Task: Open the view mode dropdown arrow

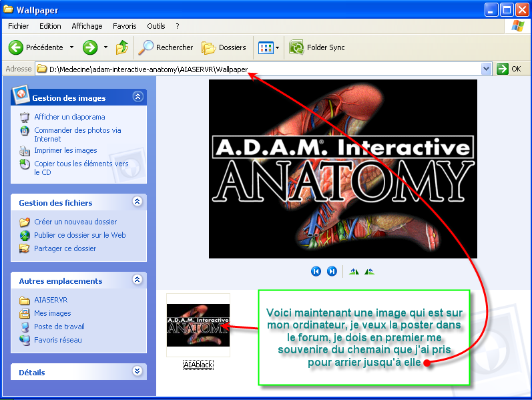Action: tap(277, 47)
